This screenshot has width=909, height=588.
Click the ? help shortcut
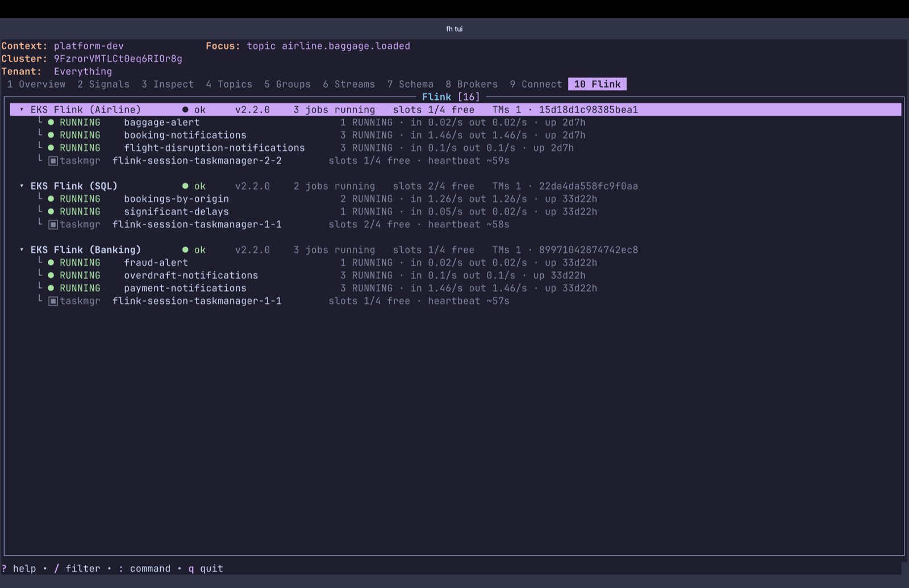tap(19, 569)
